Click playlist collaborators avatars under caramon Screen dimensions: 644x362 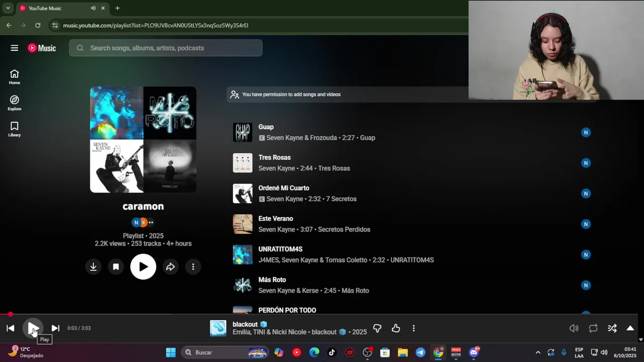click(x=143, y=222)
